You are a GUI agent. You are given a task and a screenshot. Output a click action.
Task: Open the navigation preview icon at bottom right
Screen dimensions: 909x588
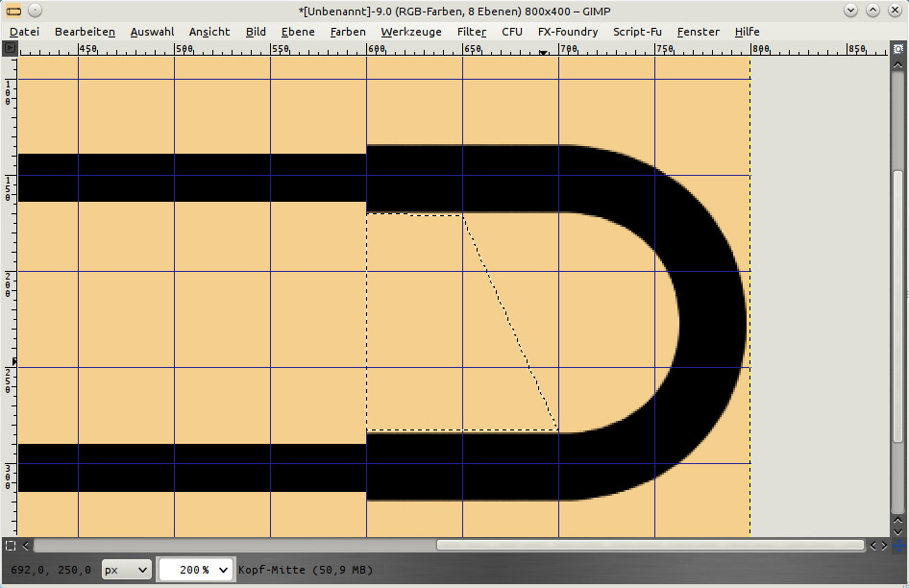tap(898, 545)
